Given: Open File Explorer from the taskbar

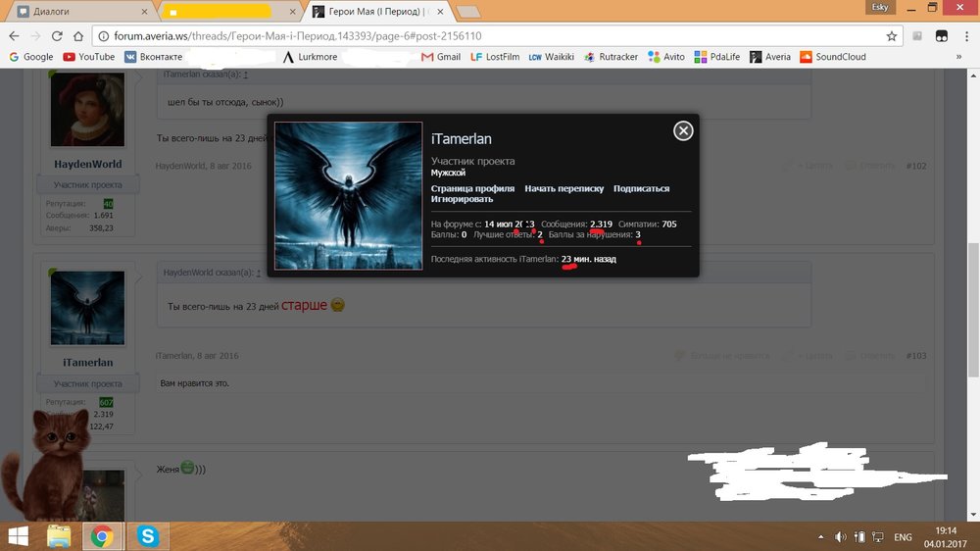Looking at the screenshot, I should tap(59, 535).
